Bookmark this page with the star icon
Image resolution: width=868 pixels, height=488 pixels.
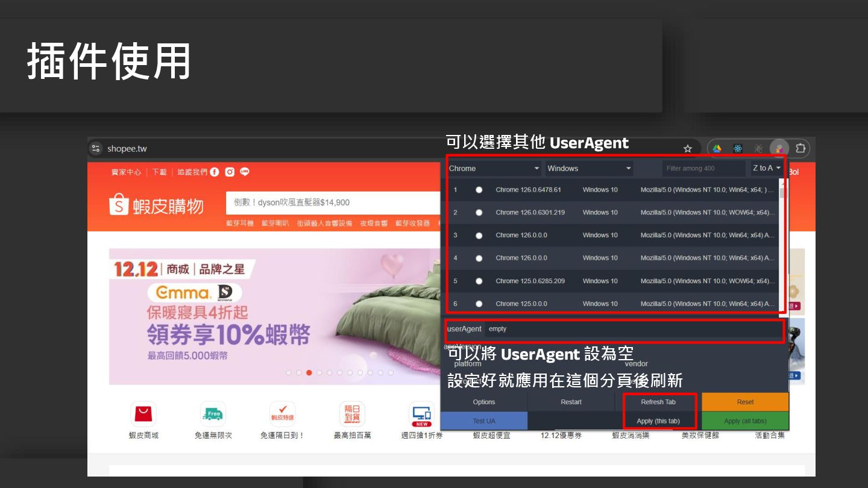[687, 148]
